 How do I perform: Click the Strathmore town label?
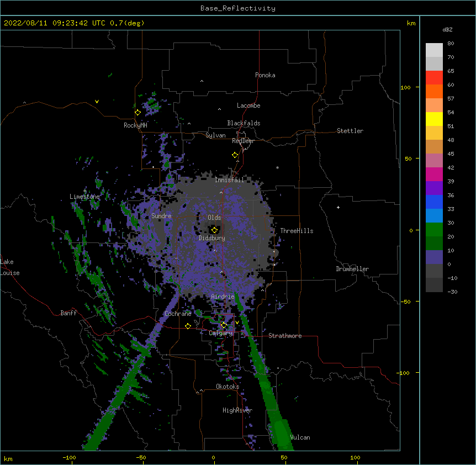285,336
